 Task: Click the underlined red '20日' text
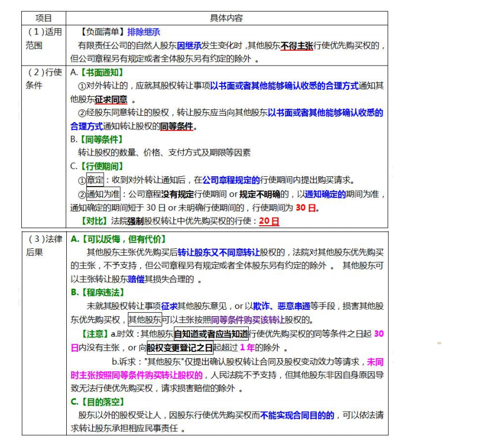point(269,221)
